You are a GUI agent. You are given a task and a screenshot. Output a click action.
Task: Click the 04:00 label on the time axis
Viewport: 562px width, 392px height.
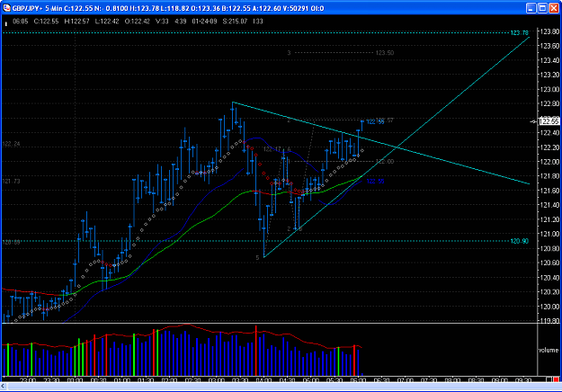[263, 379]
